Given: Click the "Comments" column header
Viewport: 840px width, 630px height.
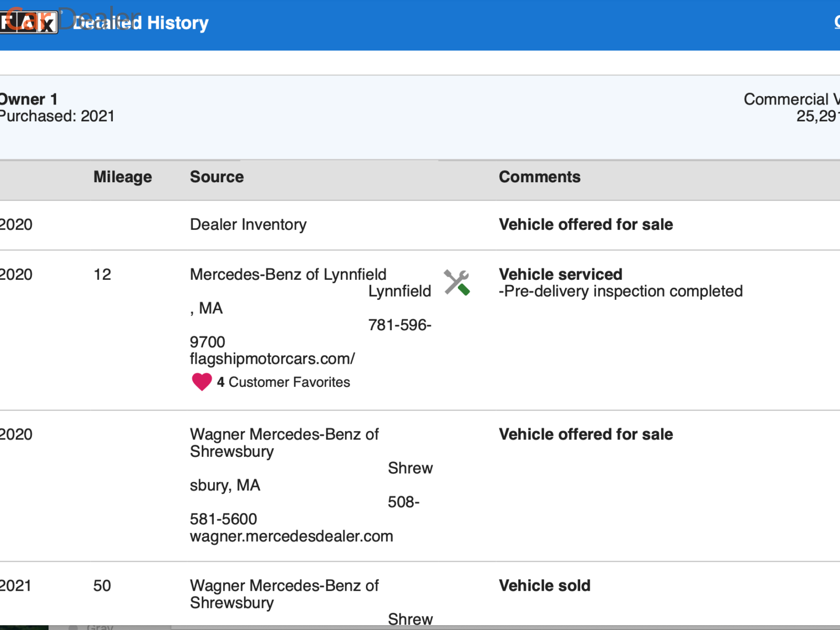Looking at the screenshot, I should click(540, 177).
